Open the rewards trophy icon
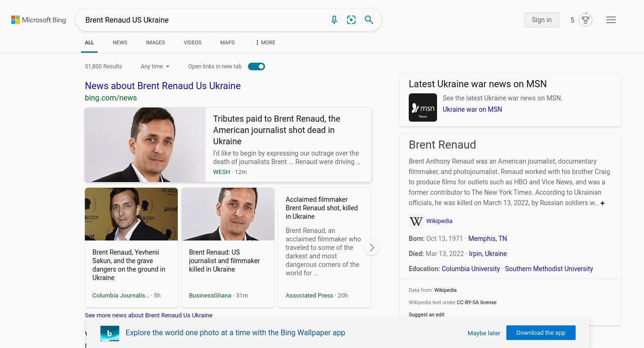644x348 pixels. (x=586, y=20)
